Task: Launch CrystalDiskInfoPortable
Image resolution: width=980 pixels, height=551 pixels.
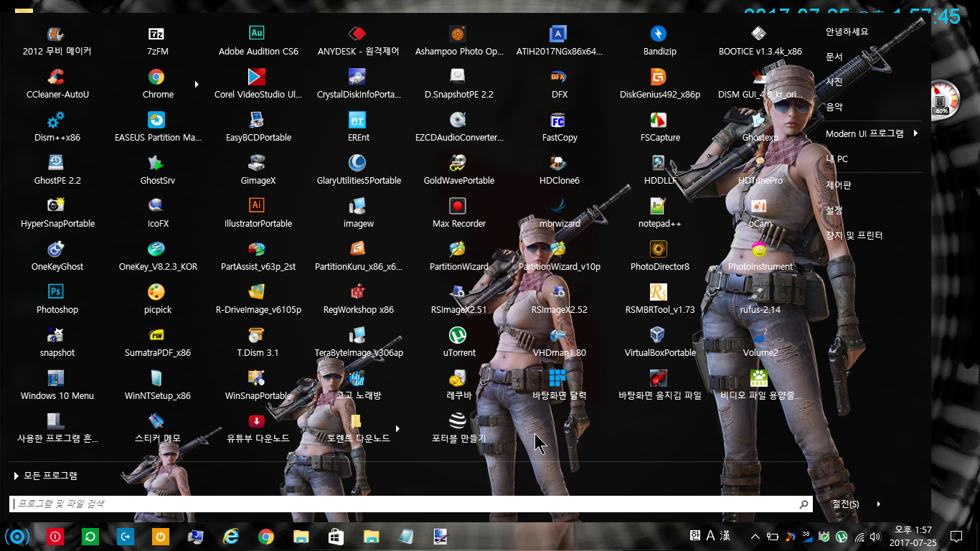Action: tap(358, 85)
